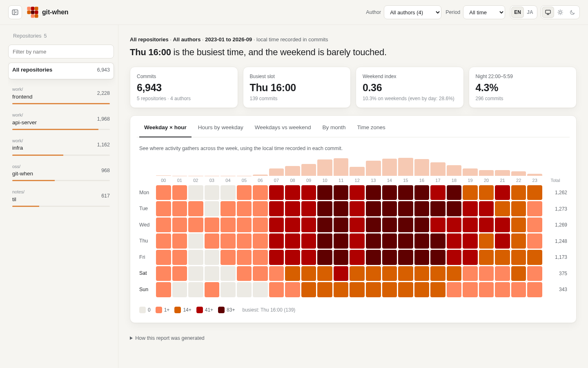The height and width of the screenshot is (368, 588).
Task: Click the Sunday 03:00 heatmap cell
Action: pyautogui.click(x=212, y=289)
